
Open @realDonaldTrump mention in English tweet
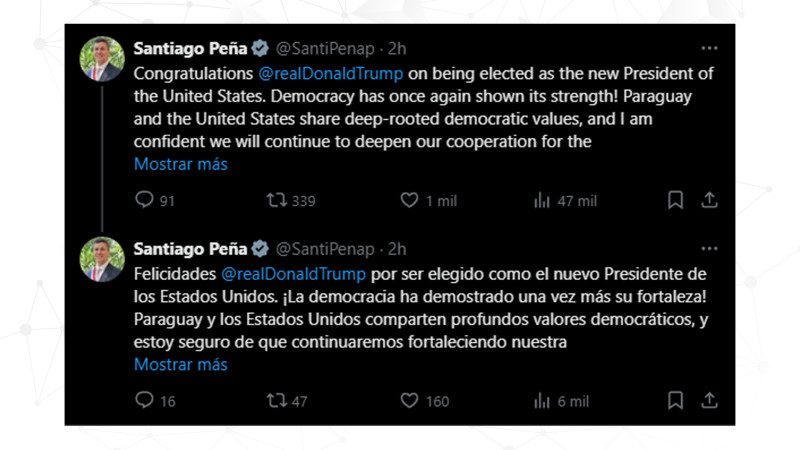[x=331, y=73]
